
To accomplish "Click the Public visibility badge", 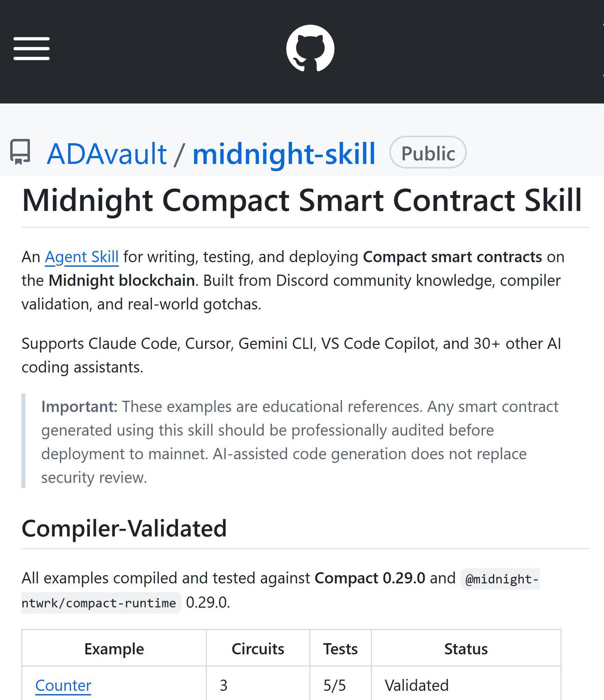I will (x=428, y=153).
